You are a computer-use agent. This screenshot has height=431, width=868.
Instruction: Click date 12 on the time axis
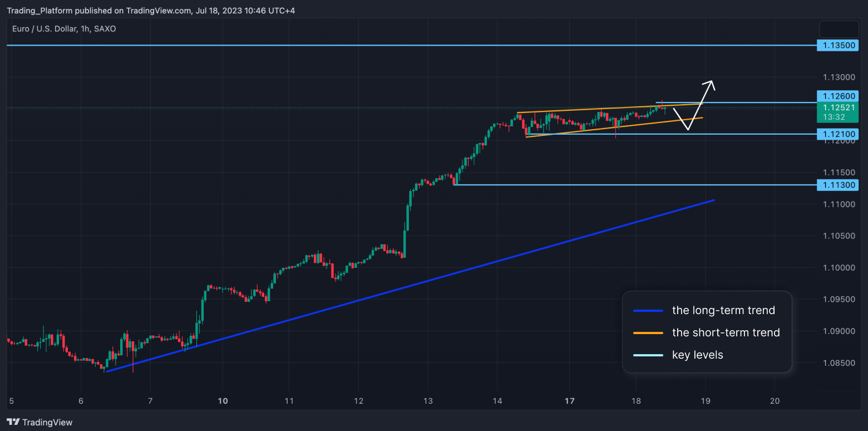[358, 401]
